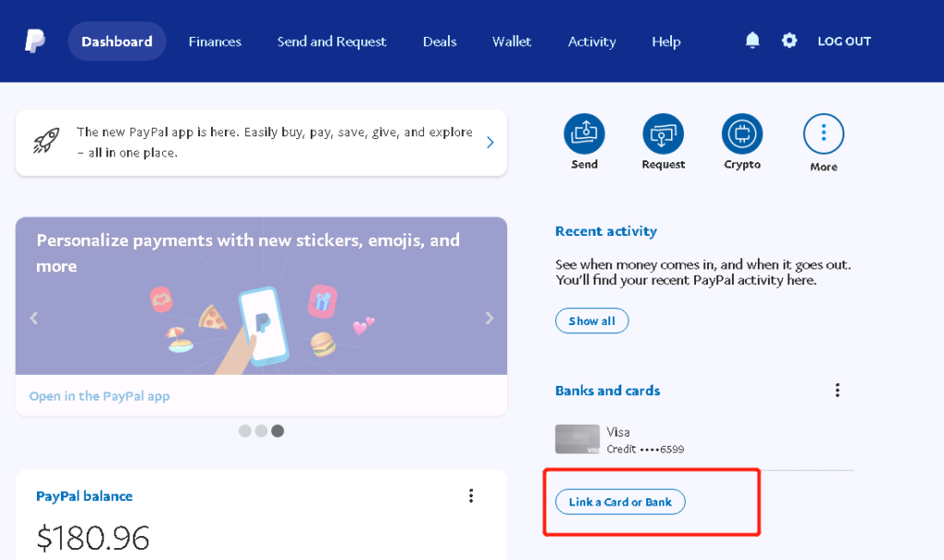Open the Banks and cards link
This screenshot has height=560, width=944.
pyautogui.click(x=608, y=391)
